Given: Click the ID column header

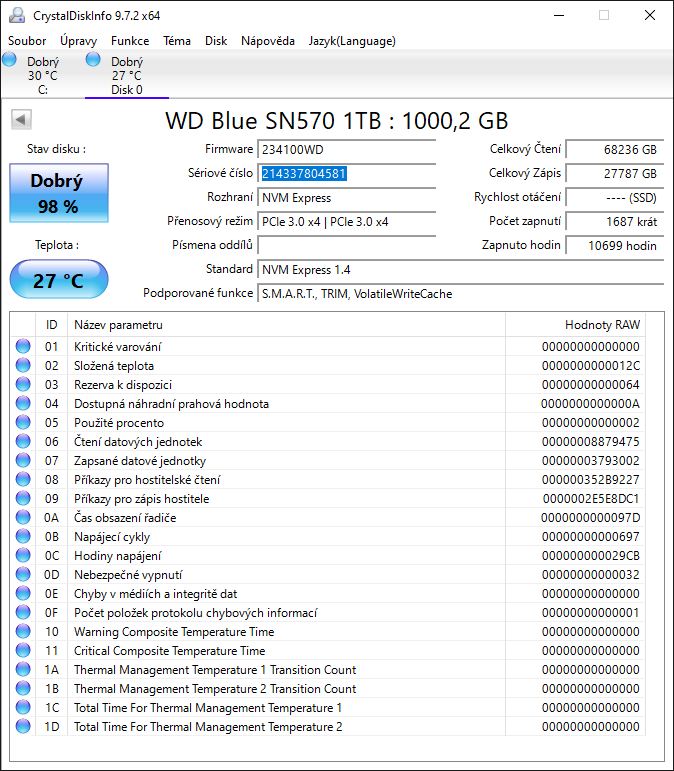Looking at the screenshot, I should pos(52,325).
